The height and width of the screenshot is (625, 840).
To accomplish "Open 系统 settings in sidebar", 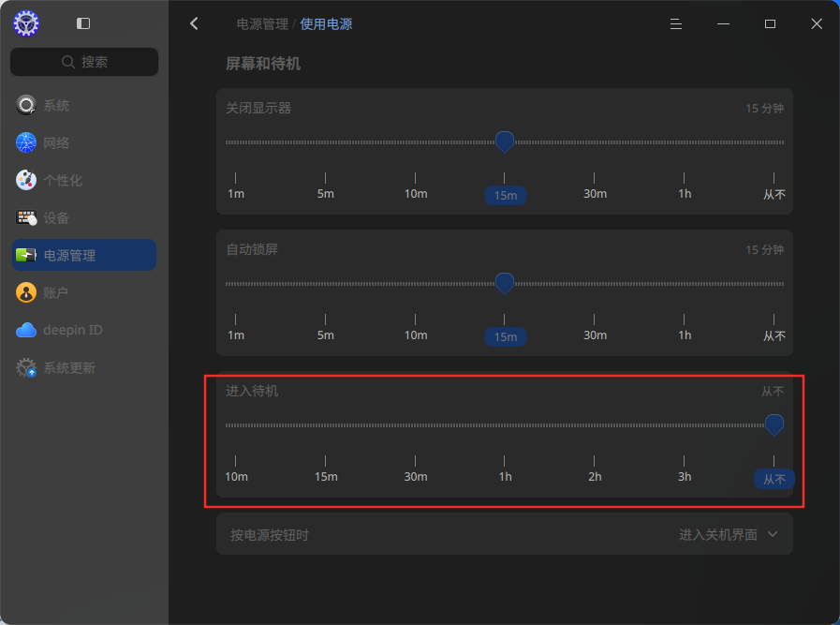I will 84,105.
